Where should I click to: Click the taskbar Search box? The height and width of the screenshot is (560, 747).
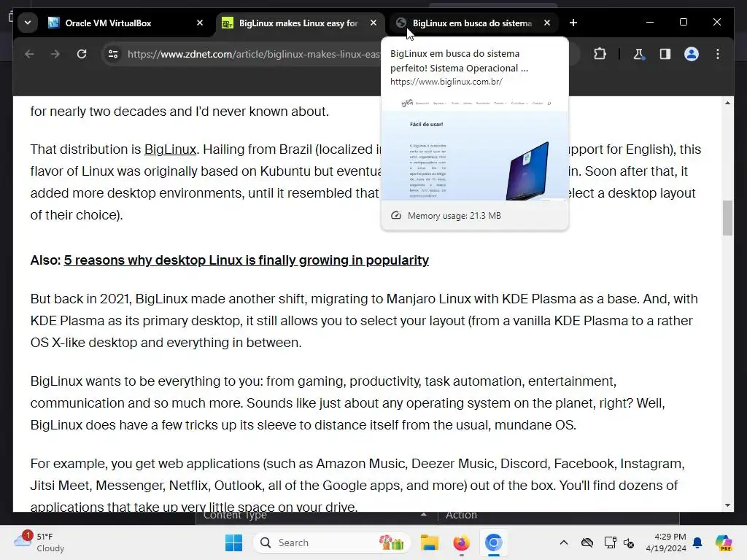tap(332, 542)
